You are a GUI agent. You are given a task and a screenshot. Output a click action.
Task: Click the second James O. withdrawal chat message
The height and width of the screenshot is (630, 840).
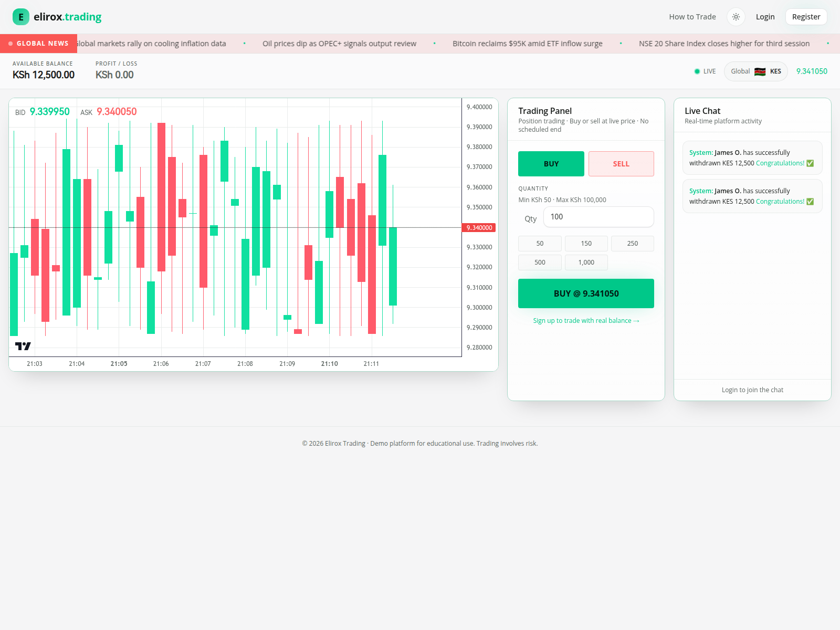tap(752, 196)
